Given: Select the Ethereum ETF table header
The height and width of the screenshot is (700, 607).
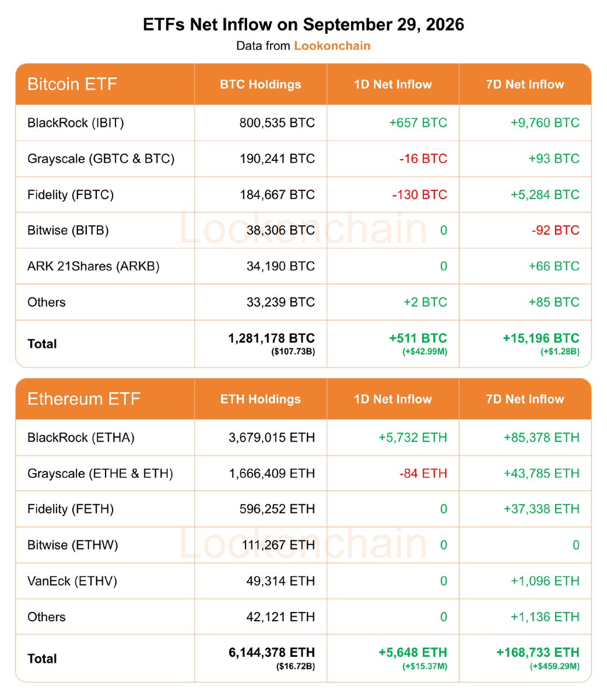Looking at the screenshot, I should pyautogui.click(x=84, y=399).
